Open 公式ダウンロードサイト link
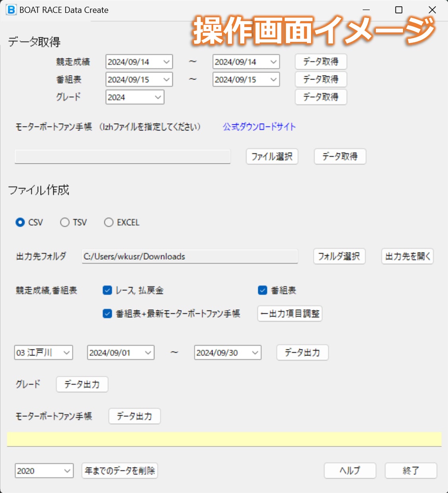This screenshot has height=493, width=448. 259,127
